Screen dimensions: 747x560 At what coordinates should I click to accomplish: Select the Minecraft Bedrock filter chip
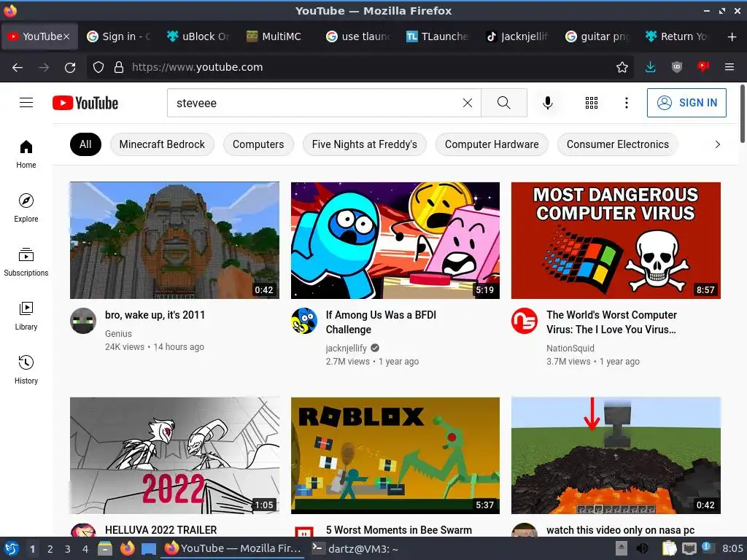pos(162,144)
